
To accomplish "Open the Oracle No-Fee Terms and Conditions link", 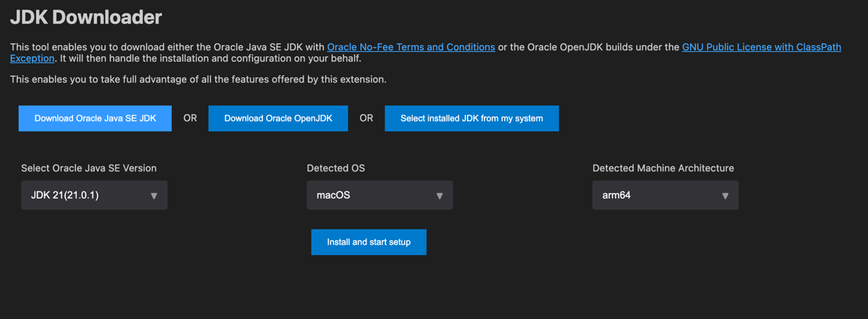I will (411, 47).
